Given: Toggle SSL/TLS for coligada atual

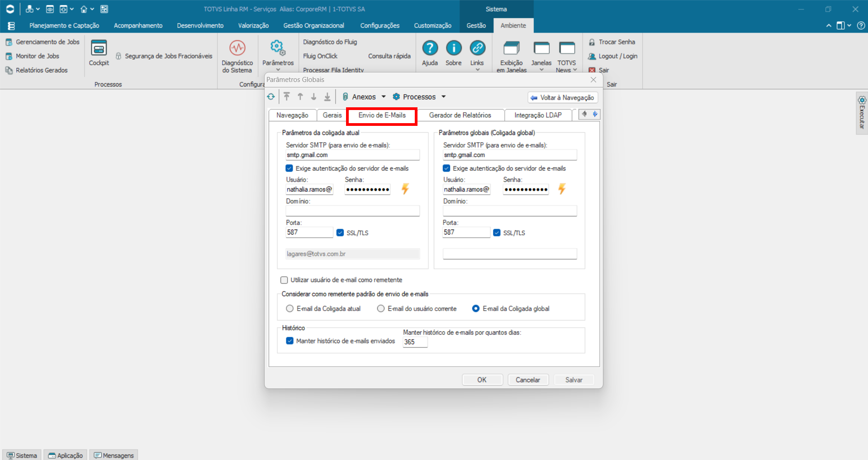Looking at the screenshot, I should pos(340,233).
